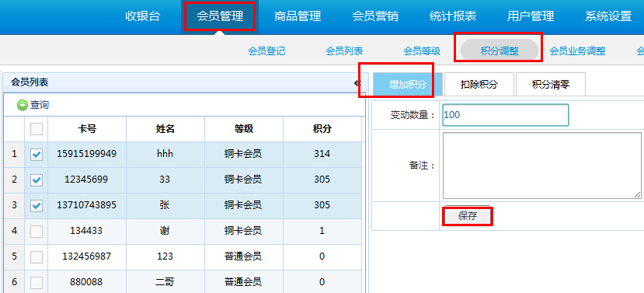Viewport: 644px width, 293px height.
Task: Collapse the member list panel arrow
Action: point(357,83)
